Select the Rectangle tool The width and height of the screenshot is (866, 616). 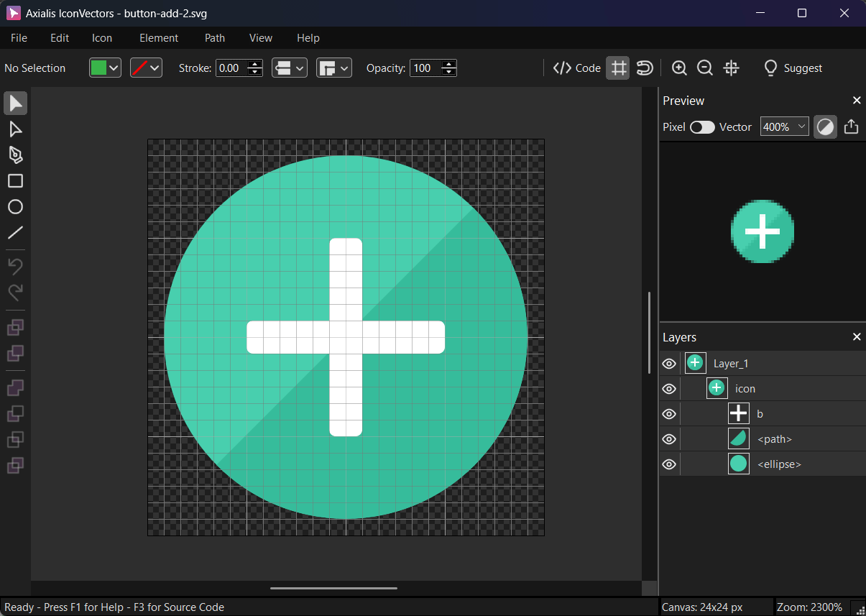click(x=15, y=181)
